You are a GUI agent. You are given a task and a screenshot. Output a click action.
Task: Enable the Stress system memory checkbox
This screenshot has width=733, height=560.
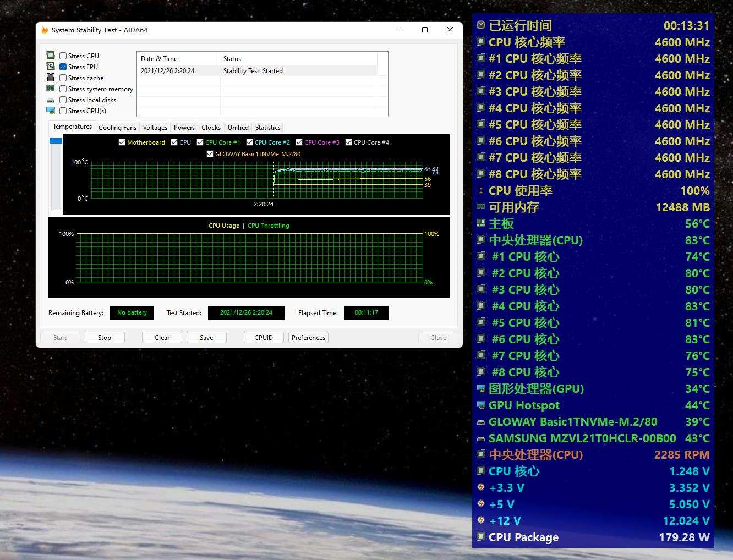[x=63, y=89]
